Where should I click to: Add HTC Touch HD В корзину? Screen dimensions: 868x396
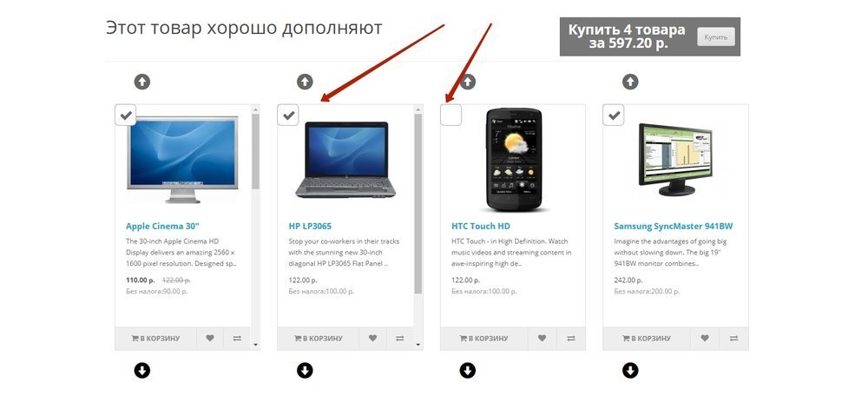[x=483, y=339]
